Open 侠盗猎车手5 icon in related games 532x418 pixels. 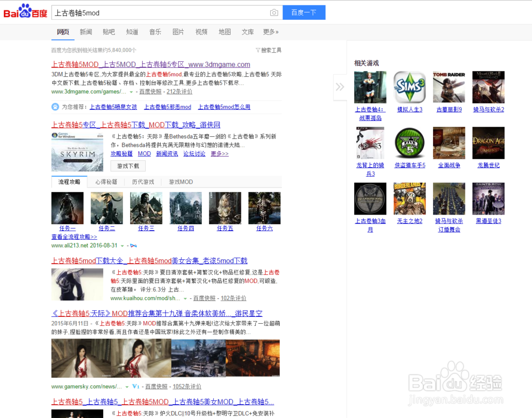(410, 143)
